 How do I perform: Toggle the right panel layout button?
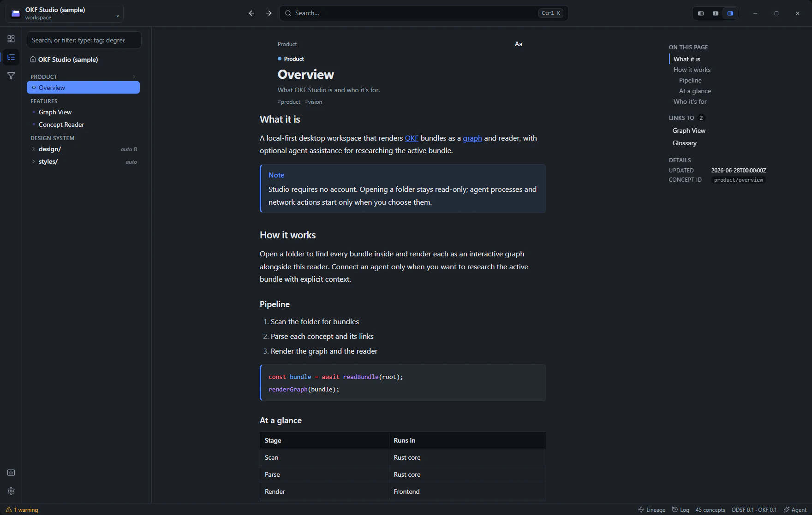coord(730,13)
